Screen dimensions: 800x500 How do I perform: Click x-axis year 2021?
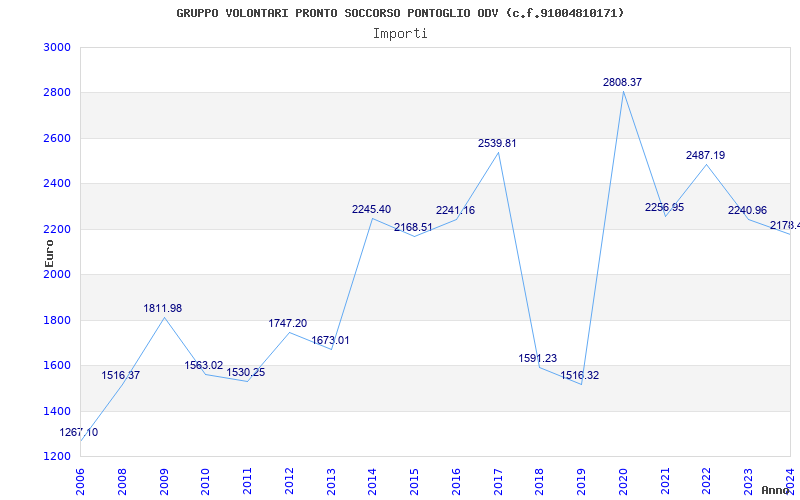(665, 481)
